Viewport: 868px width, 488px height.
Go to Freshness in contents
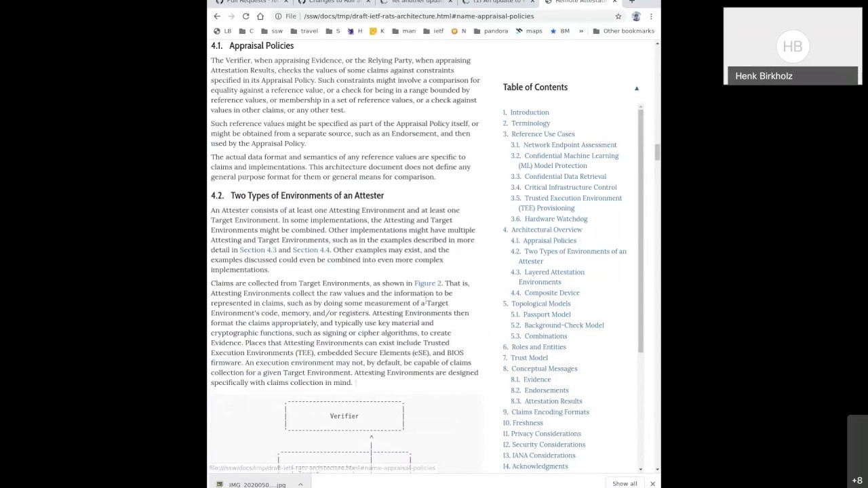[x=528, y=423]
